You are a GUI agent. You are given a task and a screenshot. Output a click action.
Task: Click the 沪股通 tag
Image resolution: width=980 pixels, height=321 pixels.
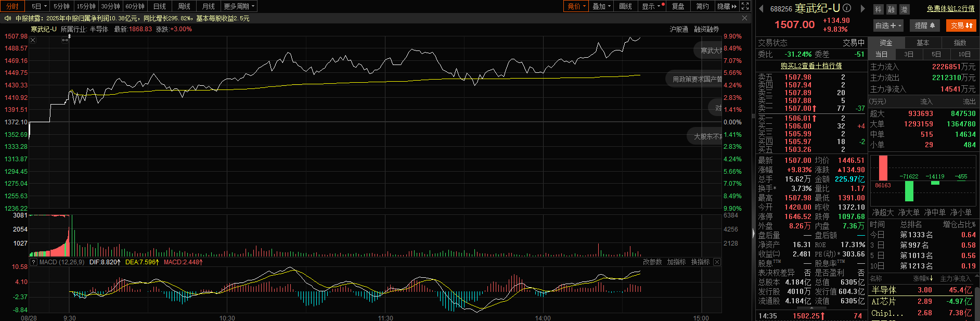coord(679,30)
